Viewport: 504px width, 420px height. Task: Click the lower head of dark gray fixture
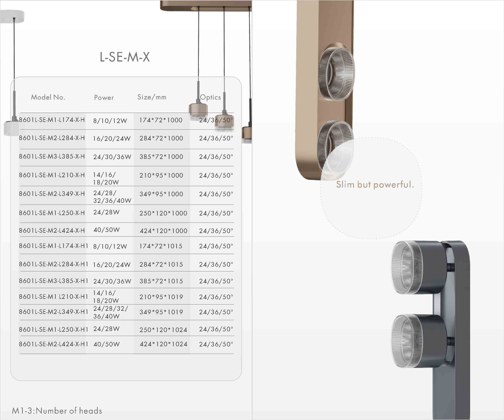419,341
